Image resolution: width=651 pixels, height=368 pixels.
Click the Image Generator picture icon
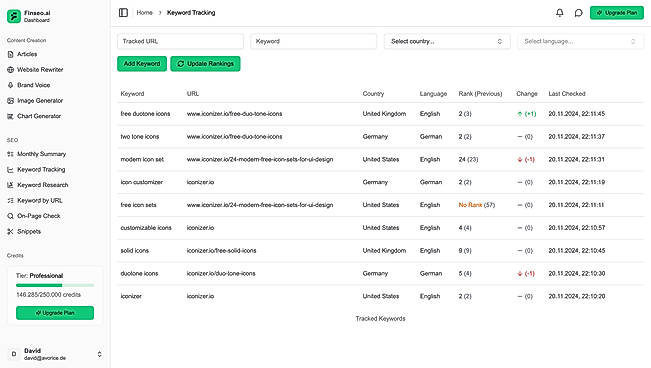[10, 101]
